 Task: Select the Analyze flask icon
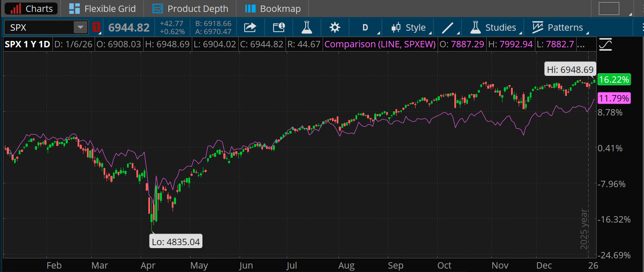(x=307, y=27)
